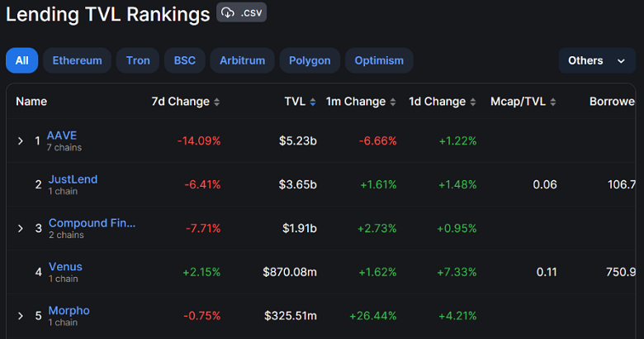
Task: Sort by TVL column arrows
Action: pyautogui.click(x=312, y=102)
